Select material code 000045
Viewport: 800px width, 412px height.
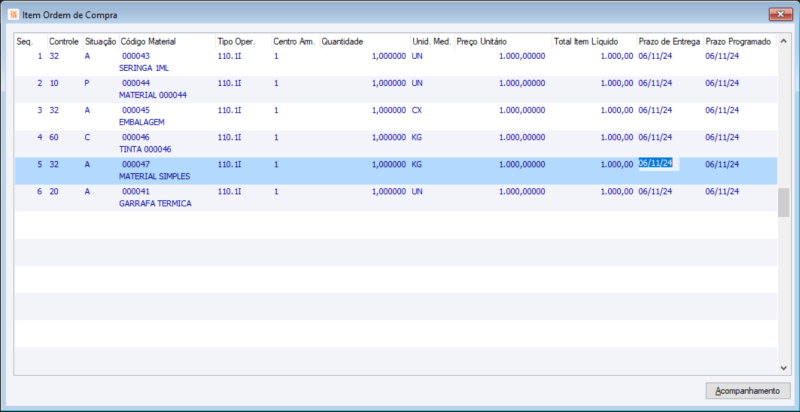[136, 110]
